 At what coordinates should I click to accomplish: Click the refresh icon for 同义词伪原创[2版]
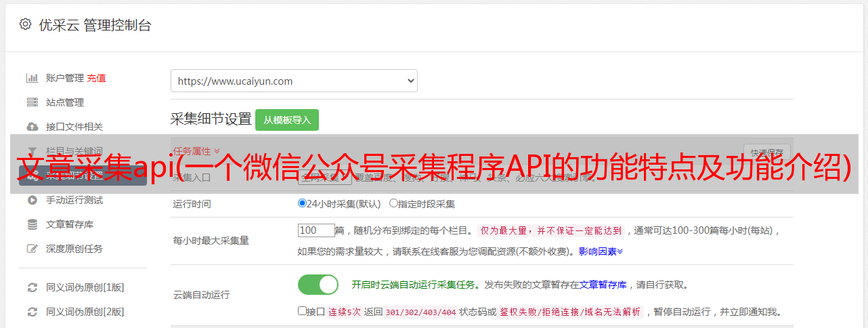pos(32,312)
